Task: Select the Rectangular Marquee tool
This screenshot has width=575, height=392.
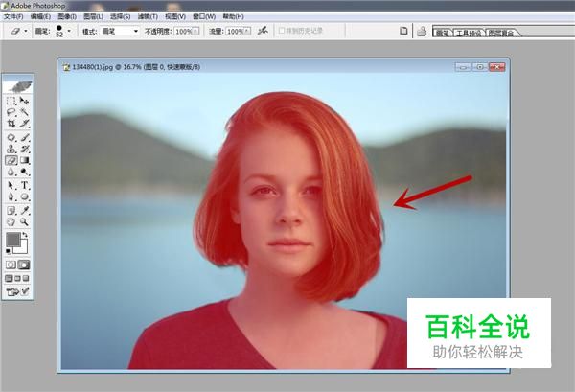Action: point(11,101)
